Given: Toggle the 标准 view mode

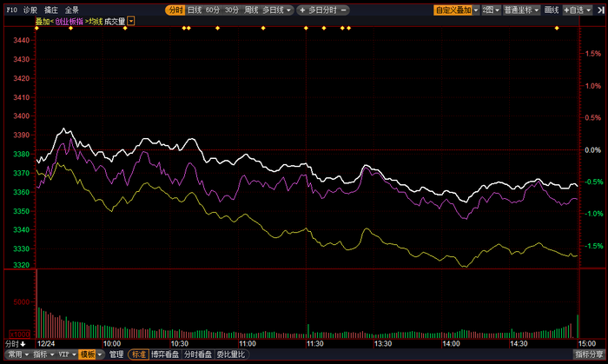Looking at the screenshot, I should 139,354.
